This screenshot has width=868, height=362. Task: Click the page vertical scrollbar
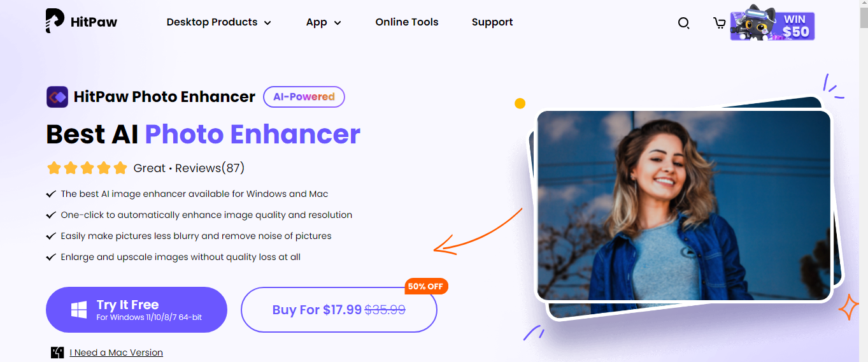[x=864, y=181]
